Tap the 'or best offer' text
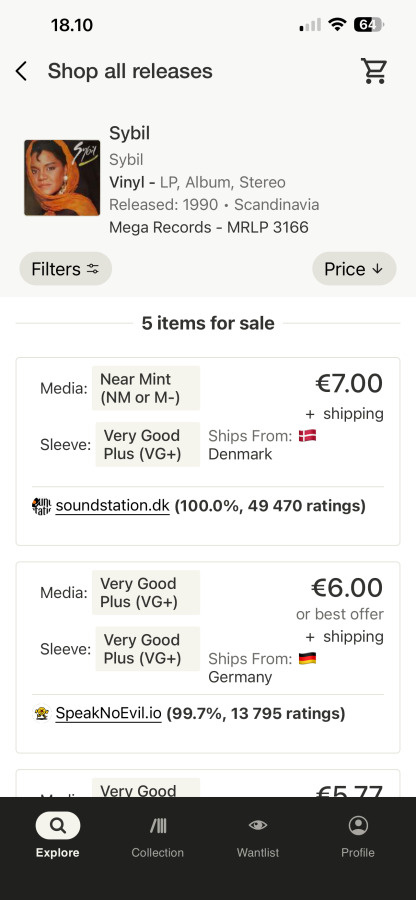This screenshot has width=416, height=900. [x=340, y=614]
